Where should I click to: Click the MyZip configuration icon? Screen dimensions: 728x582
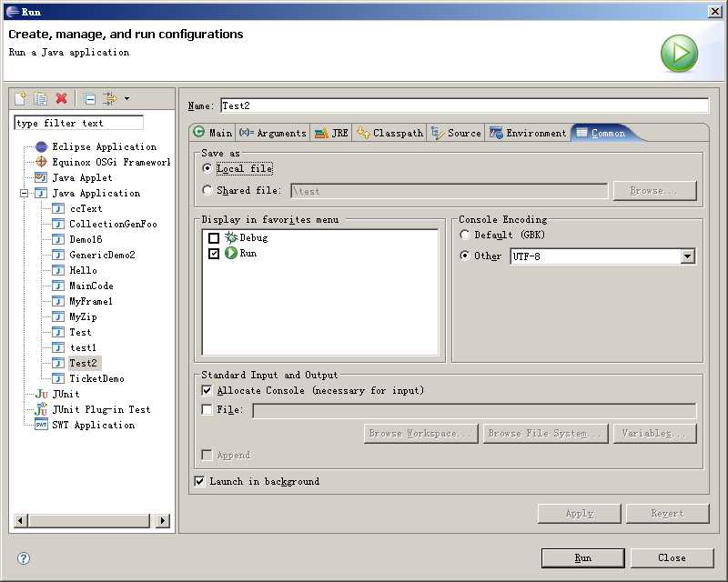(x=58, y=316)
